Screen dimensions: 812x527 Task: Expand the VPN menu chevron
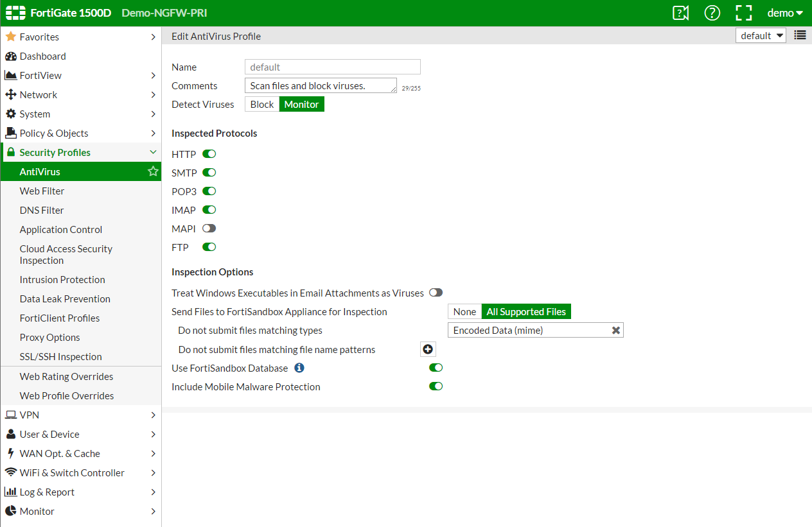[x=153, y=415]
